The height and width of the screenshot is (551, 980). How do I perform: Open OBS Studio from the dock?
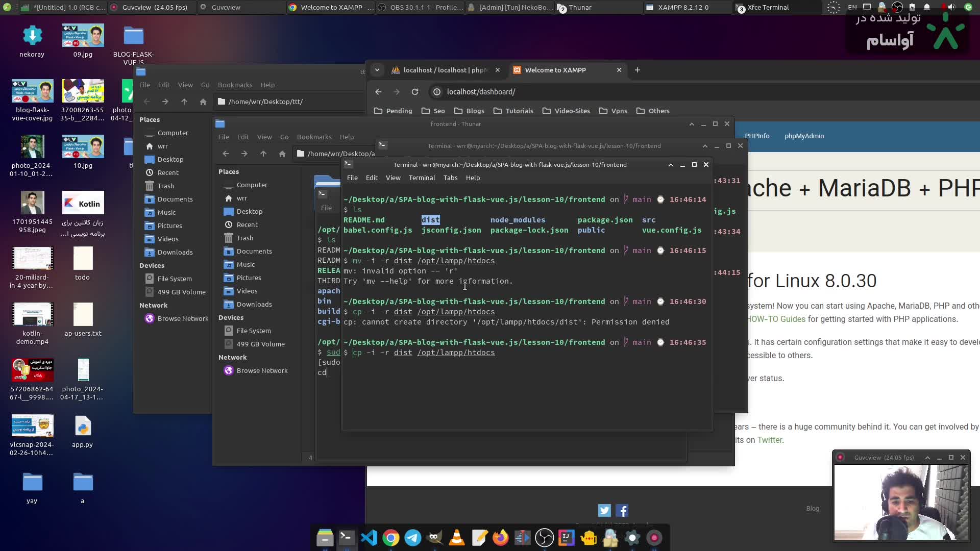click(544, 538)
